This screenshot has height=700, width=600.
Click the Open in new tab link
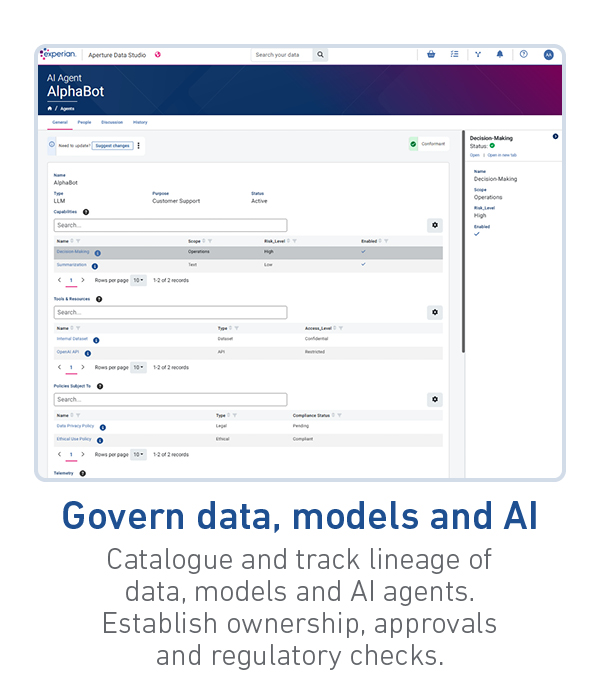point(501,155)
